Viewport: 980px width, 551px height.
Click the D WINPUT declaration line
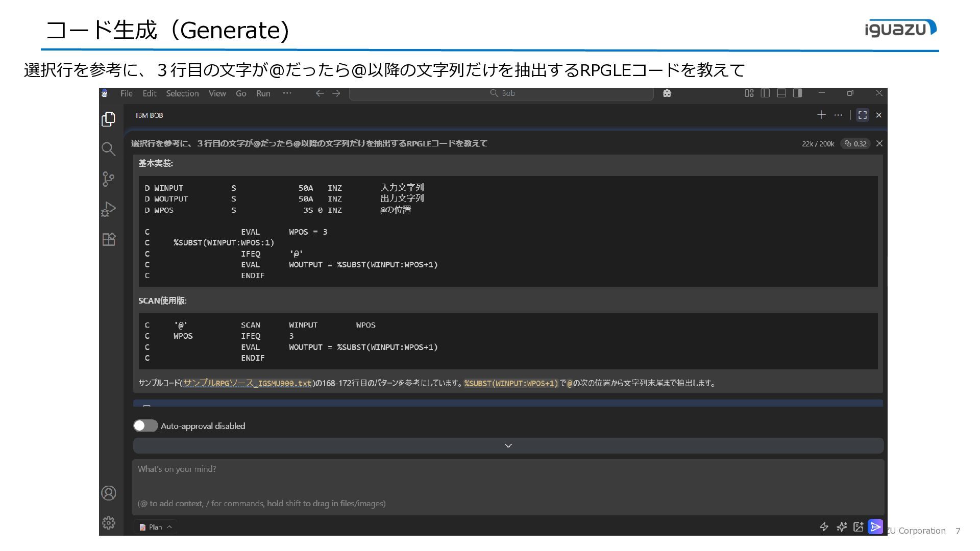coord(284,188)
